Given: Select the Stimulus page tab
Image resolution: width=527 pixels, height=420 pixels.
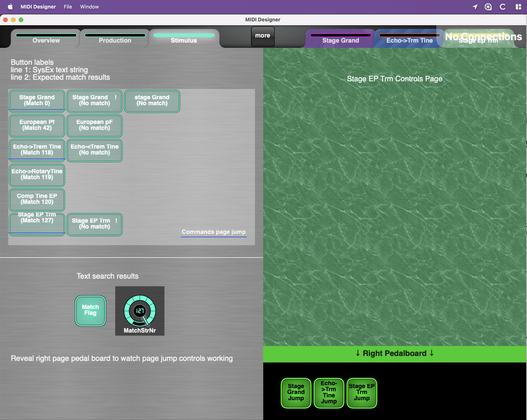Looking at the screenshot, I should [x=184, y=38].
